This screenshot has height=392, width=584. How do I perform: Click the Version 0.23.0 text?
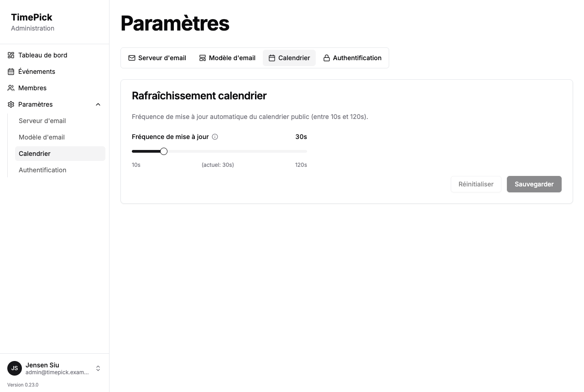pos(23,385)
